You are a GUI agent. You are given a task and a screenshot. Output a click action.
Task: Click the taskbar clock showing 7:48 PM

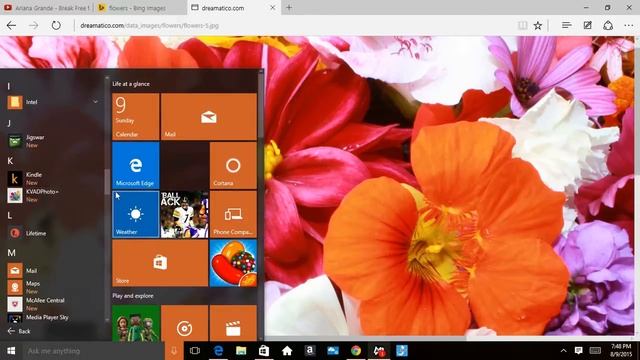(x=621, y=351)
